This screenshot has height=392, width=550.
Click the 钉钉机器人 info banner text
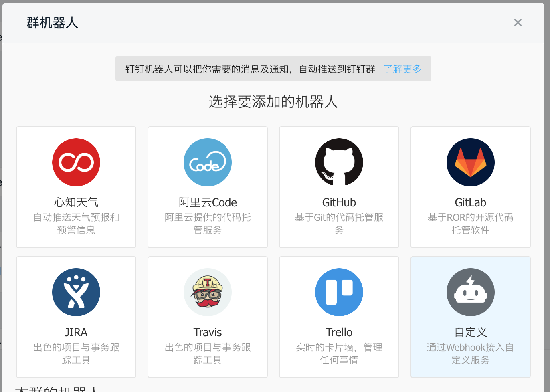click(250, 69)
